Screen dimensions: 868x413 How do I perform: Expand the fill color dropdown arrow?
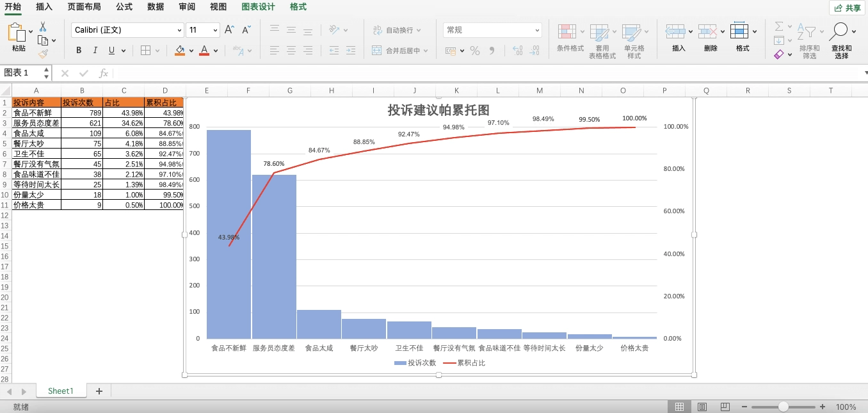tap(191, 51)
